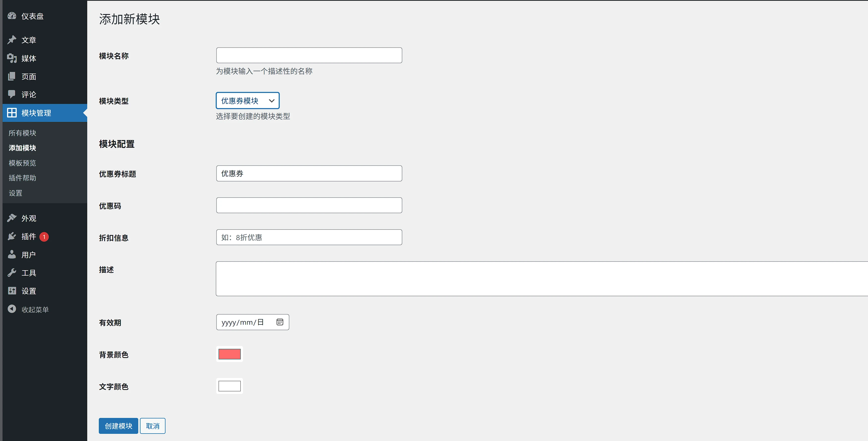868x441 pixels.
Task: Click the Dashboard gauge icon
Action: pos(12,16)
